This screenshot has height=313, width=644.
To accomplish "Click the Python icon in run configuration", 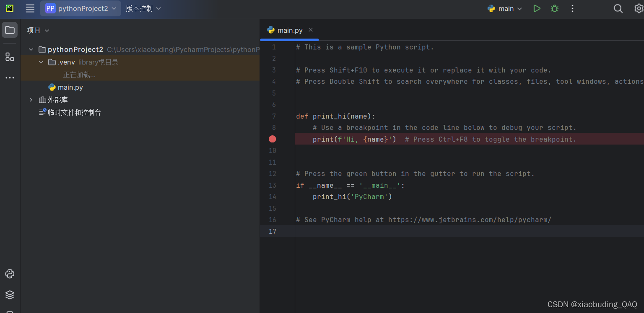I will (x=491, y=8).
